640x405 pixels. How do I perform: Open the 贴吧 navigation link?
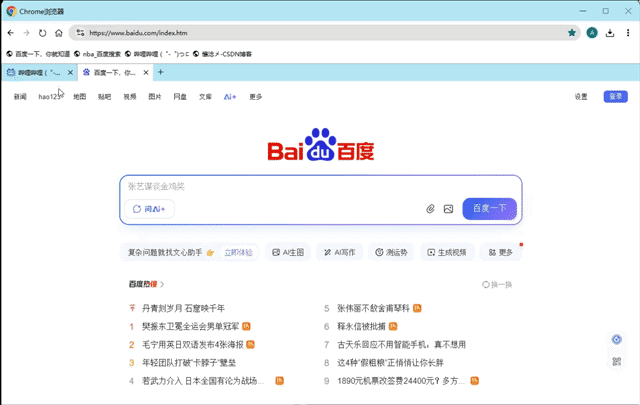point(104,97)
